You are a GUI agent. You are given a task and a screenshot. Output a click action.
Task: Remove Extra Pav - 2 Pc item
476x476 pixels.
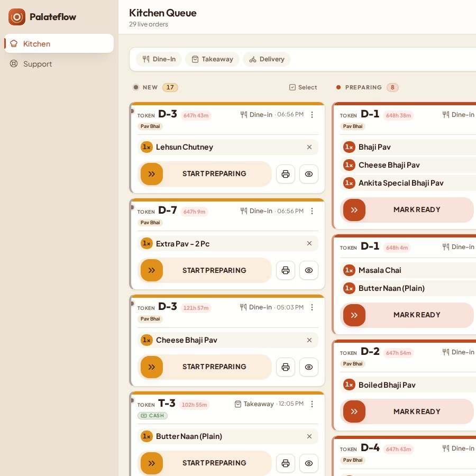tap(309, 243)
